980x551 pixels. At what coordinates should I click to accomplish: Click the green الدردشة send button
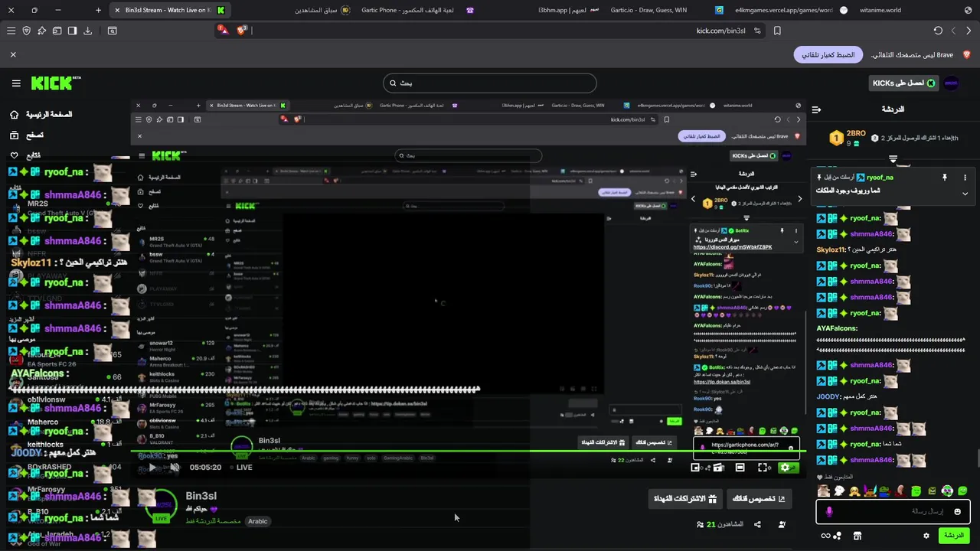coord(954,536)
